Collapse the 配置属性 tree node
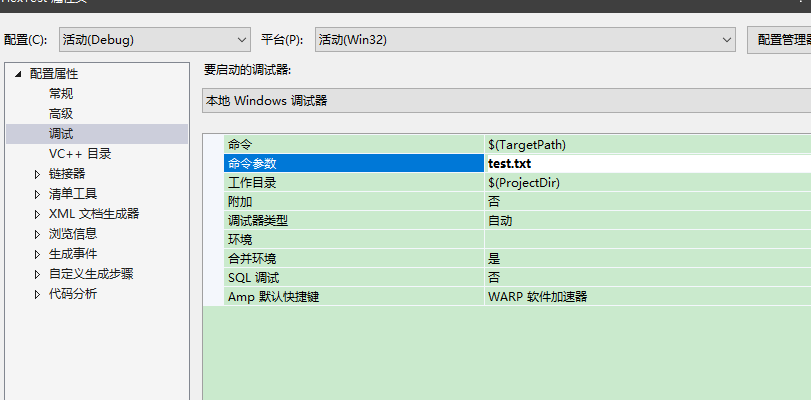Viewport: 811px width, 400px height. 17,74
